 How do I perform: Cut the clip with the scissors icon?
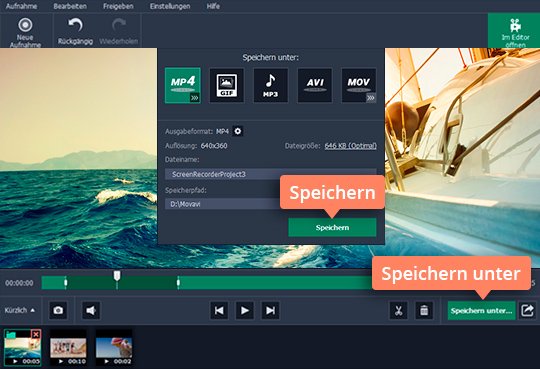tap(398, 310)
